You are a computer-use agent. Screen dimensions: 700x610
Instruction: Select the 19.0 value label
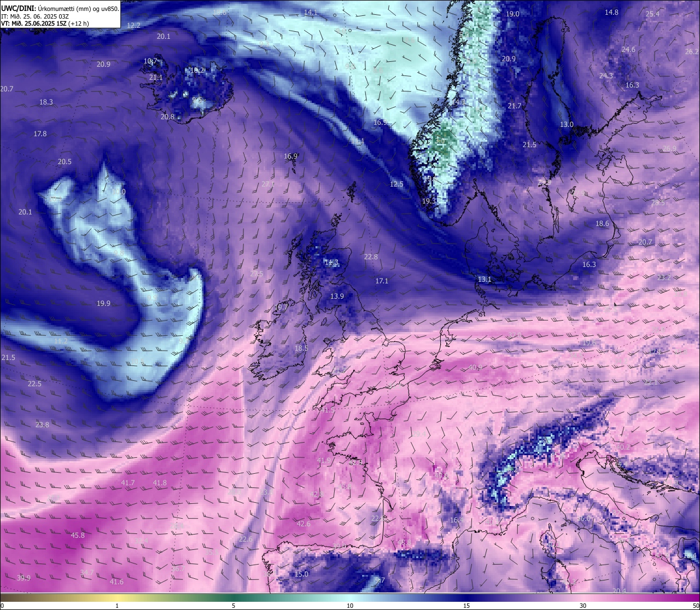(512, 14)
